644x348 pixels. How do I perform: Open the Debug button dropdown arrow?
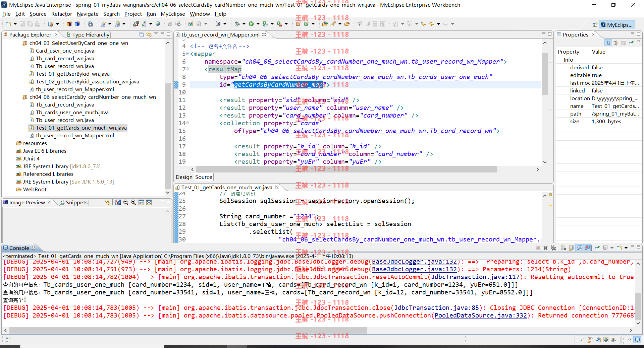click(244, 24)
